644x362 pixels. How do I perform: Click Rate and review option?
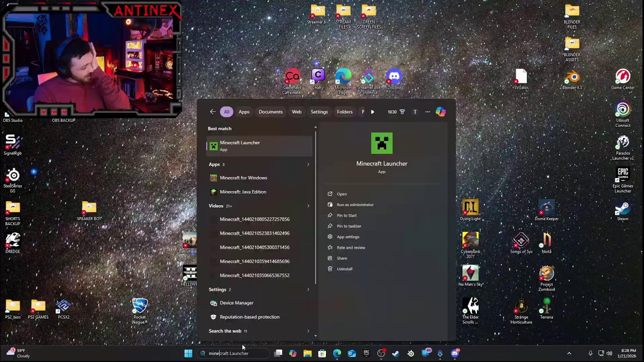[x=351, y=247]
